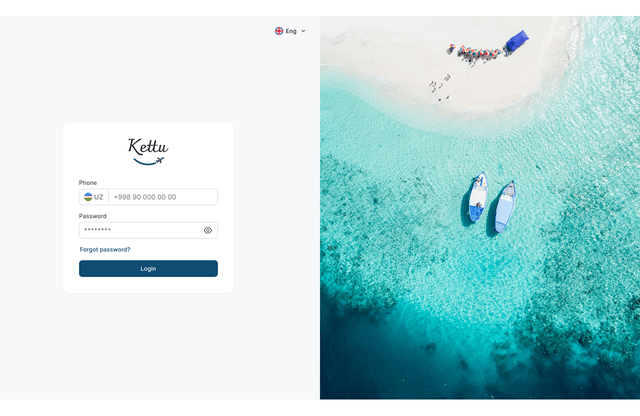
Task: Click the white login card background
Action: pos(148,207)
